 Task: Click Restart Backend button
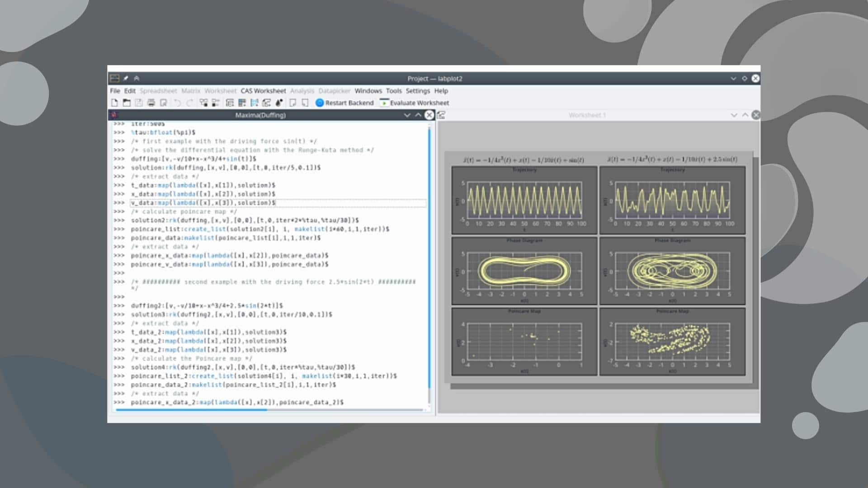pos(345,103)
